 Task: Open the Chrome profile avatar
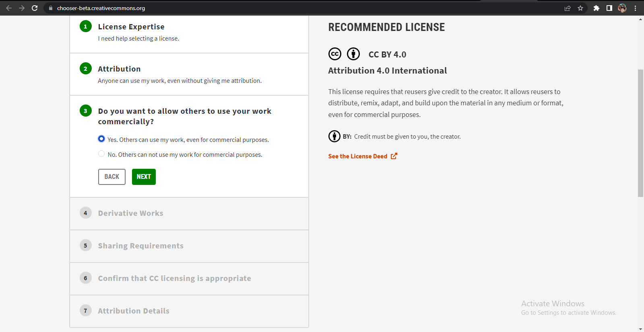tap(622, 8)
